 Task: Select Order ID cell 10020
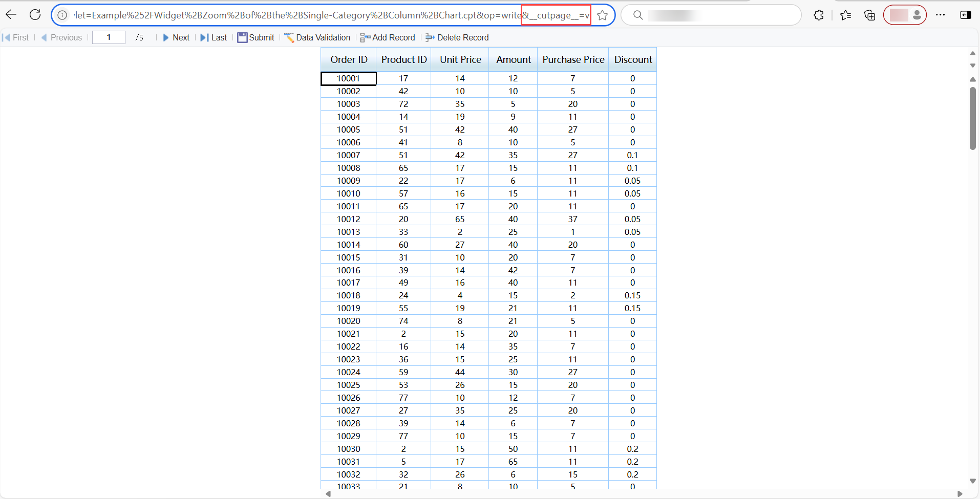tap(349, 321)
